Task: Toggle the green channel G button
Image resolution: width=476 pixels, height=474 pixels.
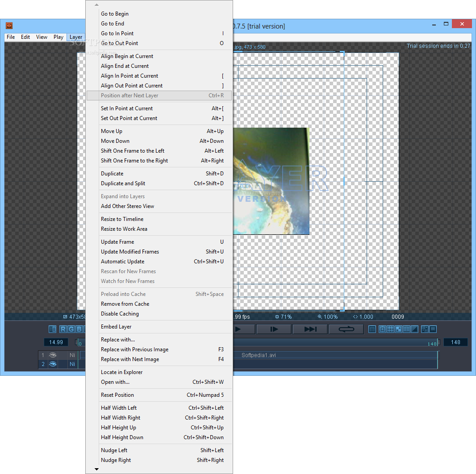Action: pos(71,329)
